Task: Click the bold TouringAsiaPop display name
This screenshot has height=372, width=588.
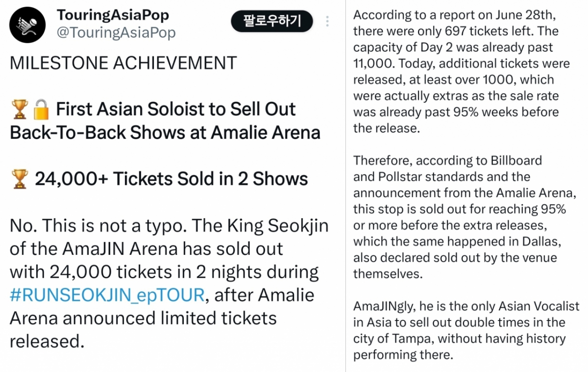Action: tap(113, 15)
